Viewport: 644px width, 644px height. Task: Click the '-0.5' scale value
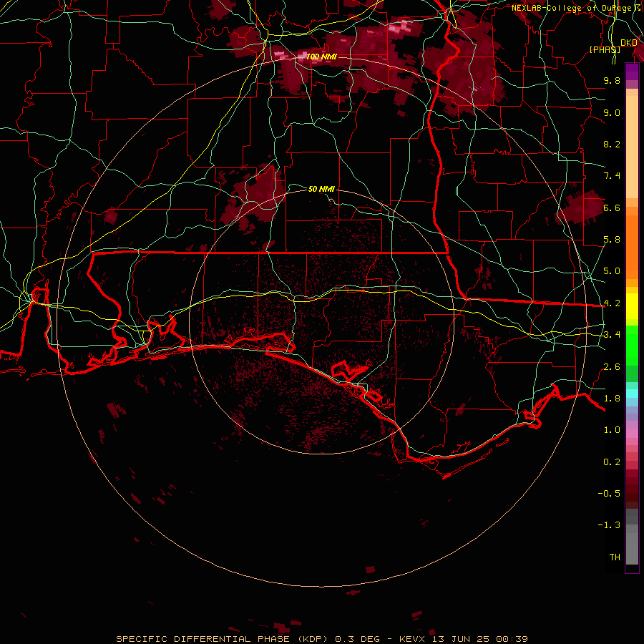coord(609,494)
